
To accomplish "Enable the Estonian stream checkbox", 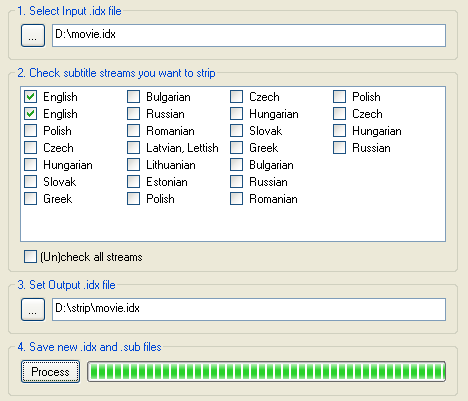I will (134, 182).
